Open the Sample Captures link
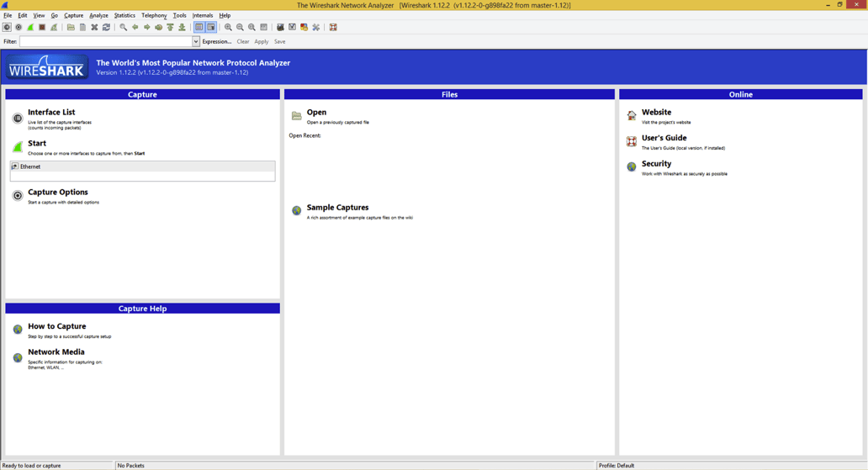The image size is (868, 470). click(x=337, y=208)
